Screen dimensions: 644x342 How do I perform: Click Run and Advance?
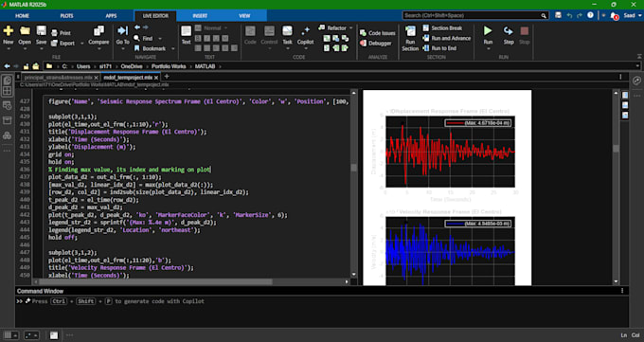tap(446, 38)
